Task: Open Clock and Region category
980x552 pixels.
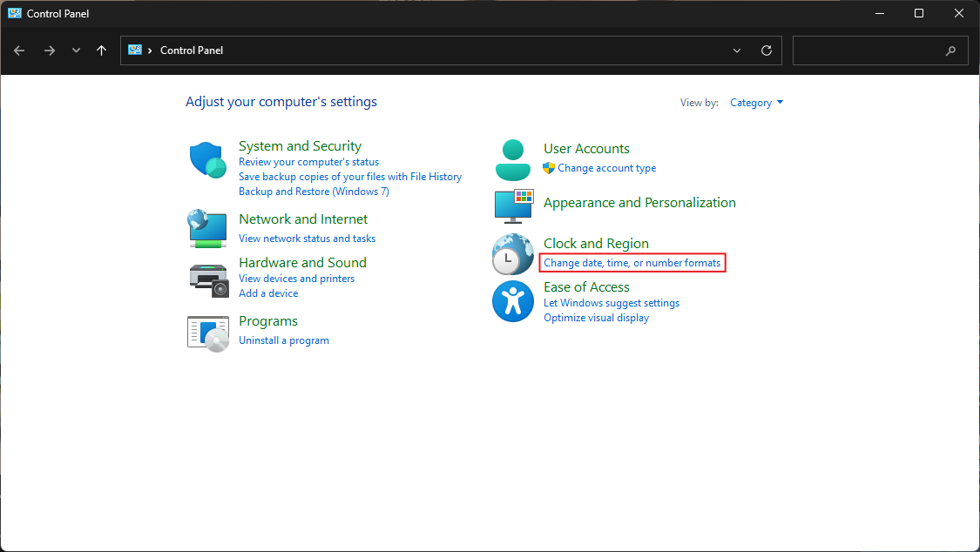Action: pos(596,244)
